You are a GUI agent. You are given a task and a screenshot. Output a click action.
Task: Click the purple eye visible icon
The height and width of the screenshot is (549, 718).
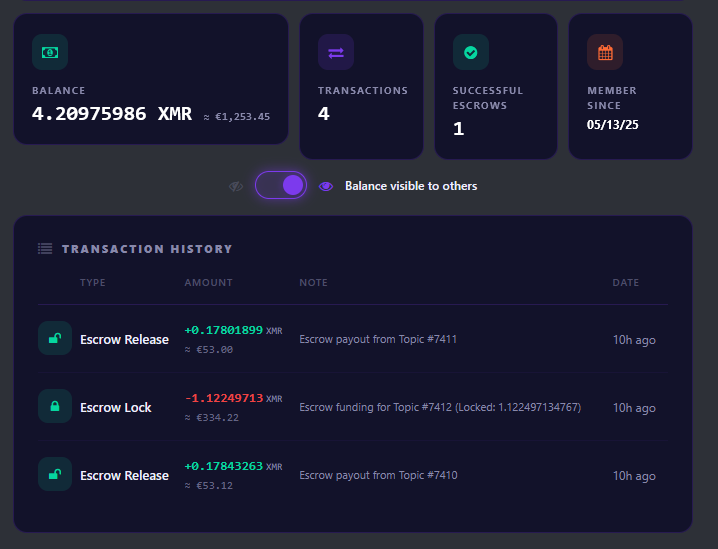click(326, 186)
